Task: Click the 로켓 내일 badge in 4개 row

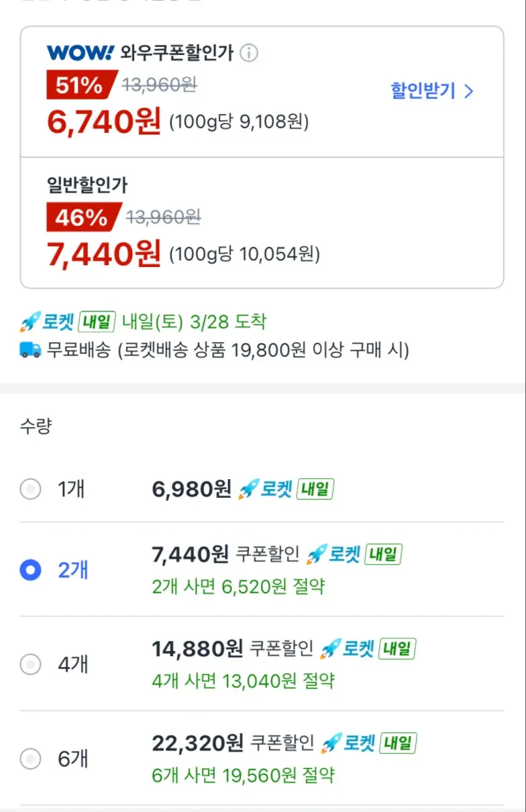Action: (x=368, y=649)
